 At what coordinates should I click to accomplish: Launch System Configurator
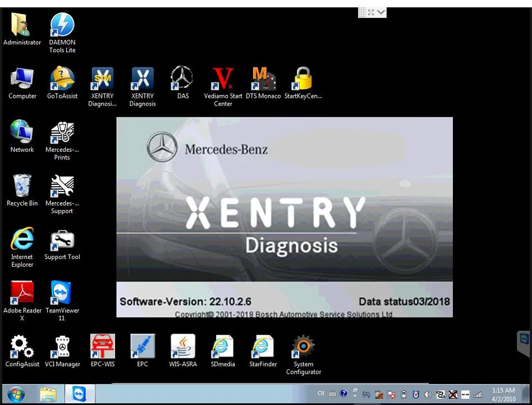click(x=304, y=355)
